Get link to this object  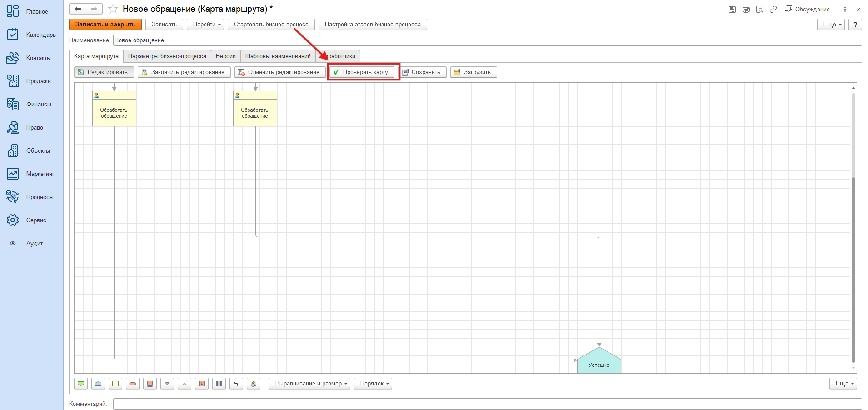pyautogui.click(x=773, y=9)
